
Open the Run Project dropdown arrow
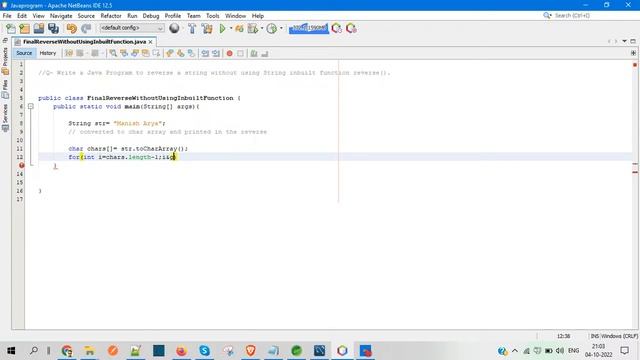point(231,29)
